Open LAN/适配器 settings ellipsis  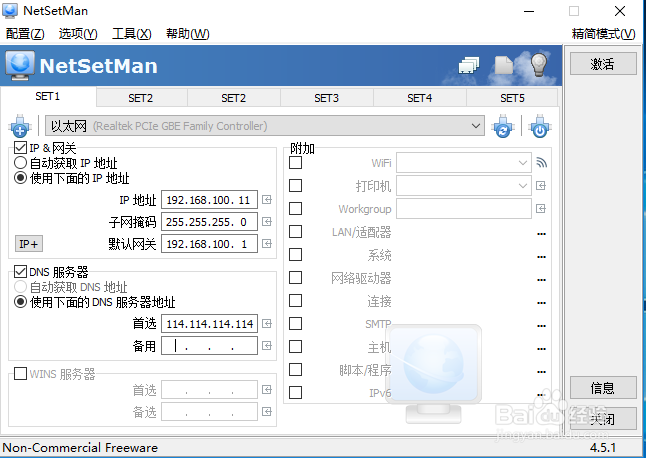point(541,234)
